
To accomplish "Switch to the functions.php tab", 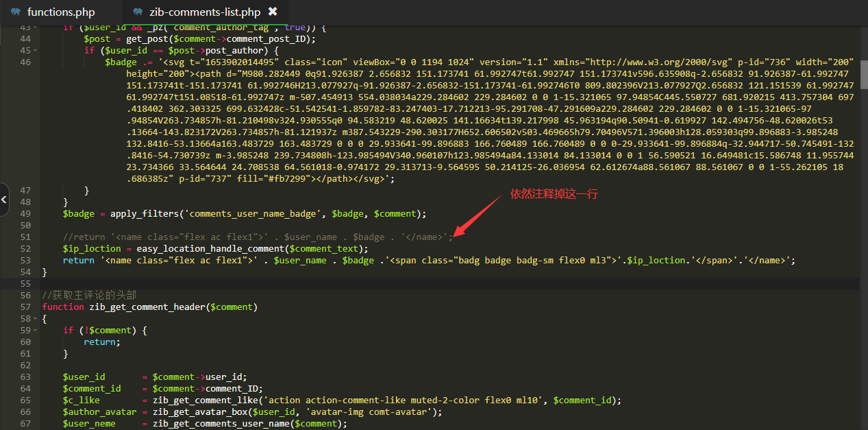I will coord(61,12).
